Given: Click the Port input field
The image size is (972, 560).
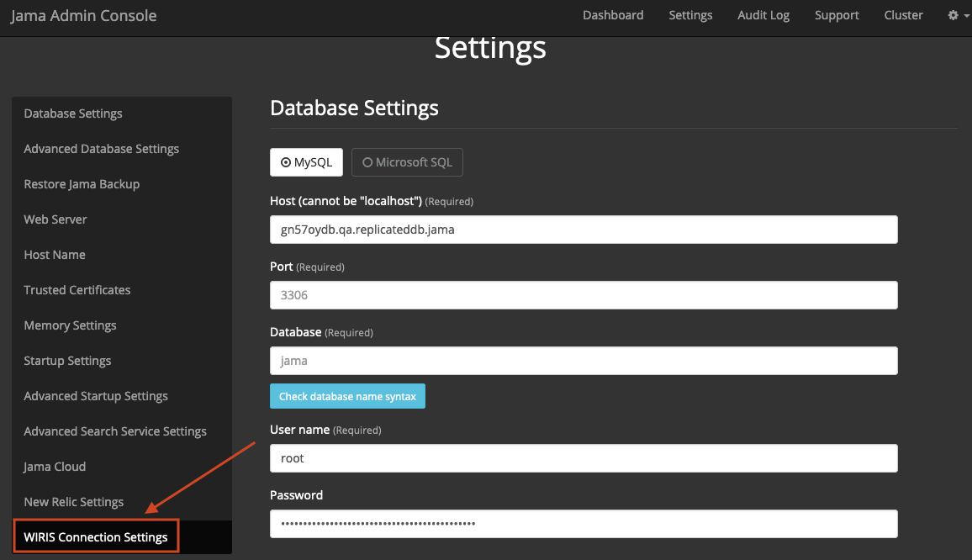Looking at the screenshot, I should pos(584,295).
